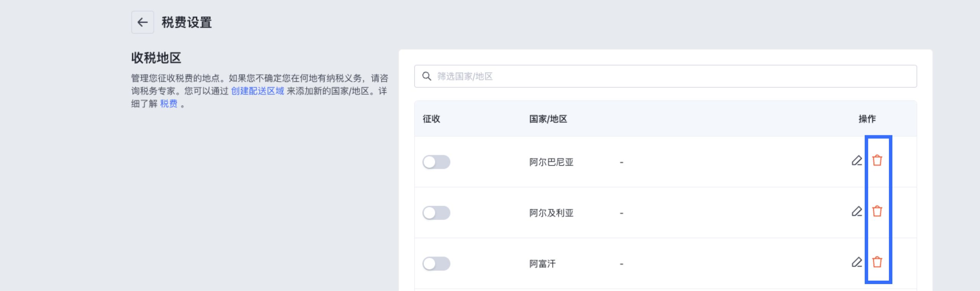Click the magnifier icon in the filter box
980x291 pixels.
click(x=426, y=76)
